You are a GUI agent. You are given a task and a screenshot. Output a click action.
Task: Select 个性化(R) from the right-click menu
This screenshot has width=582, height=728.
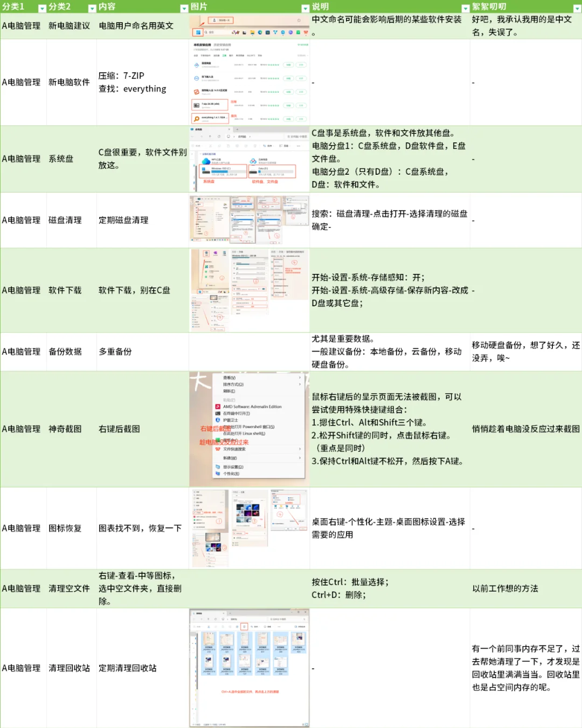[231, 473]
